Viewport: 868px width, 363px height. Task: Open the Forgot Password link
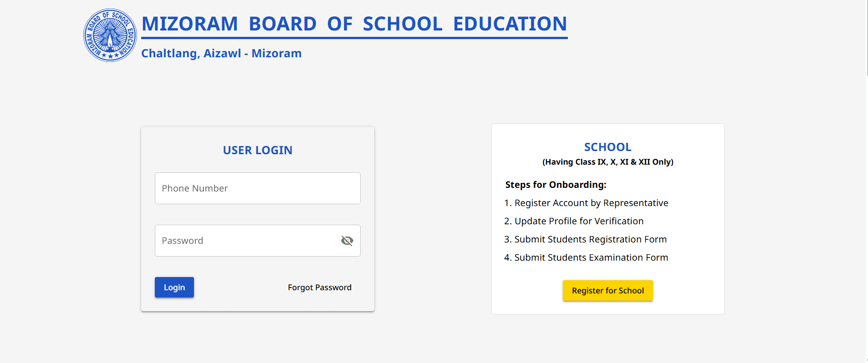pyautogui.click(x=320, y=287)
